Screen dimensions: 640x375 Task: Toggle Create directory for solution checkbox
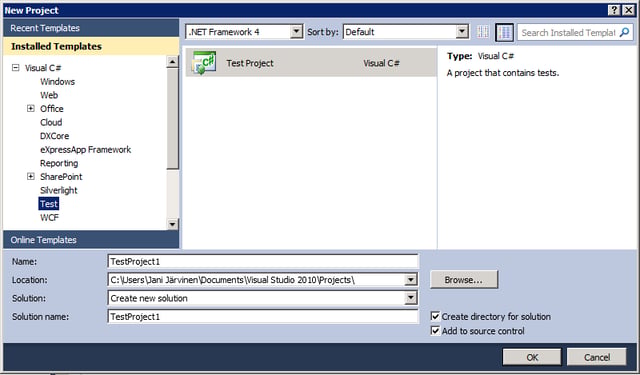[x=436, y=316]
